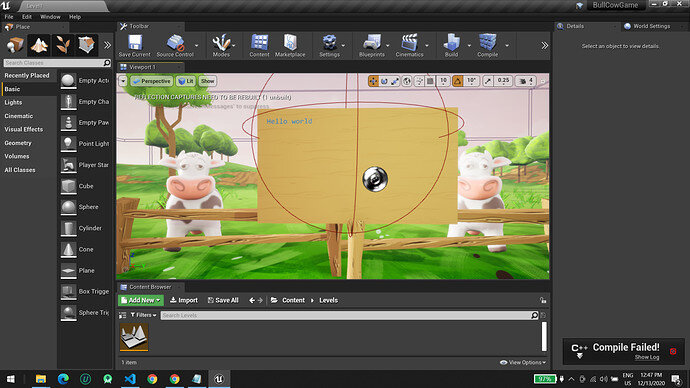Expand more modes with the double chevron
This screenshot has width=690, height=388.
click(x=107, y=45)
